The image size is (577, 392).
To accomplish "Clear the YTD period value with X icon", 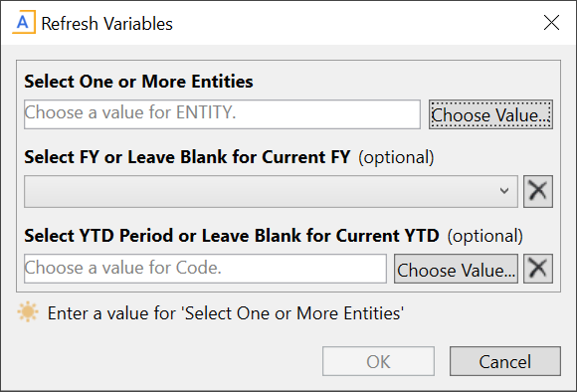I will (x=538, y=269).
